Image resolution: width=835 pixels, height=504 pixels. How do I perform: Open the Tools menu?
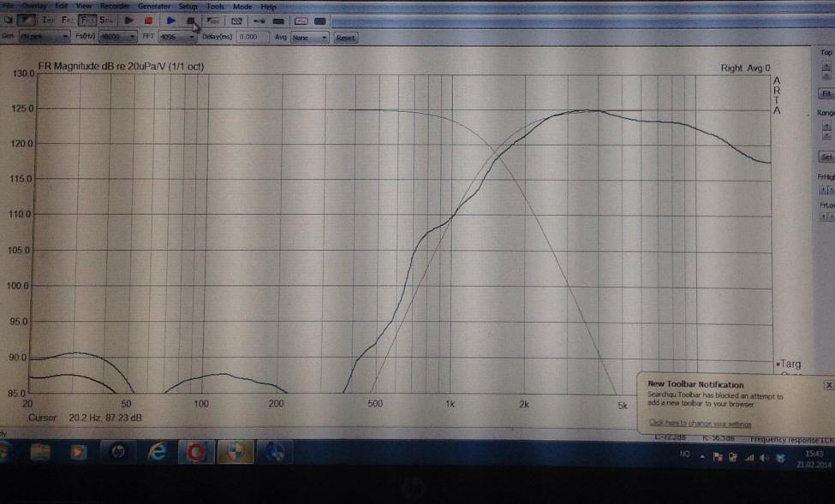coord(215,6)
